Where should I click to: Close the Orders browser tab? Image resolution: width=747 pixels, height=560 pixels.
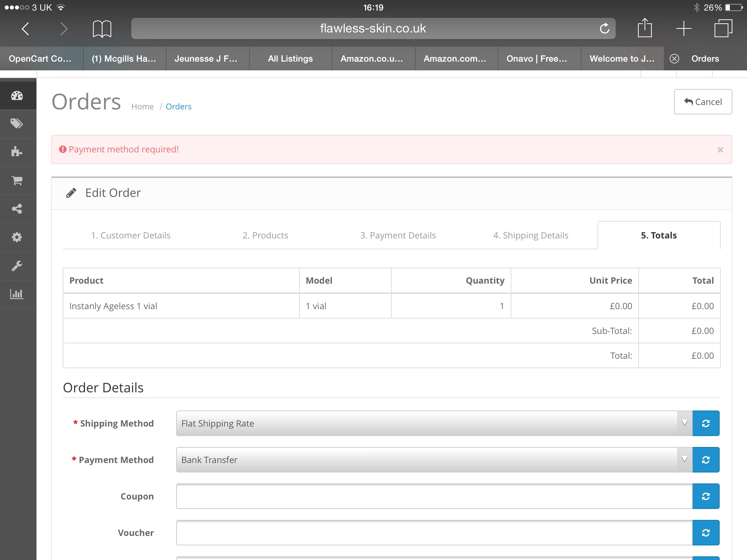tap(674, 59)
